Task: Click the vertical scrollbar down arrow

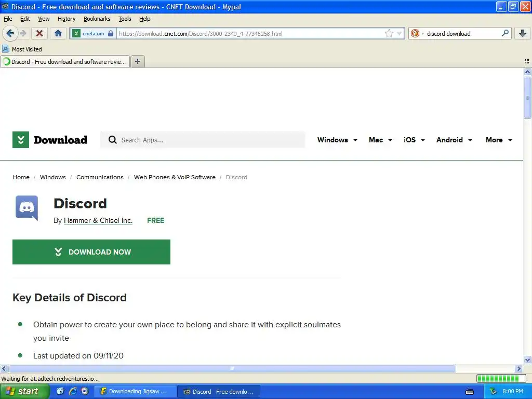Action: (527, 360)
